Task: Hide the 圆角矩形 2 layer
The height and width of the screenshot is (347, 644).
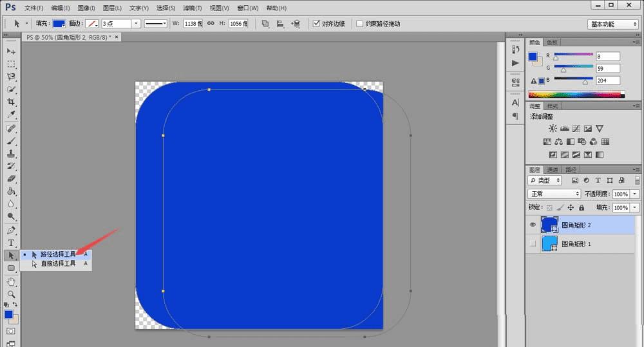Action: point(533,225)
